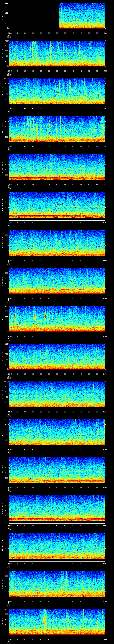114x644 pixels.
Task: Click the '22:04:00' start time label
Action: tap(9, 33)
